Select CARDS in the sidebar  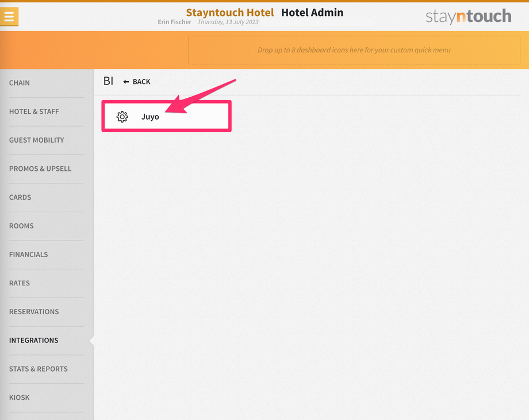pyautogui.click(x=20, y=197)
